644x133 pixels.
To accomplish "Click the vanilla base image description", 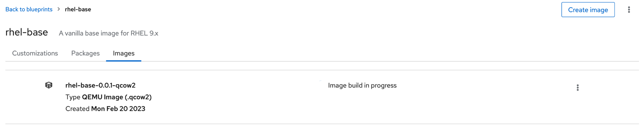I will [x=109, y=33].
